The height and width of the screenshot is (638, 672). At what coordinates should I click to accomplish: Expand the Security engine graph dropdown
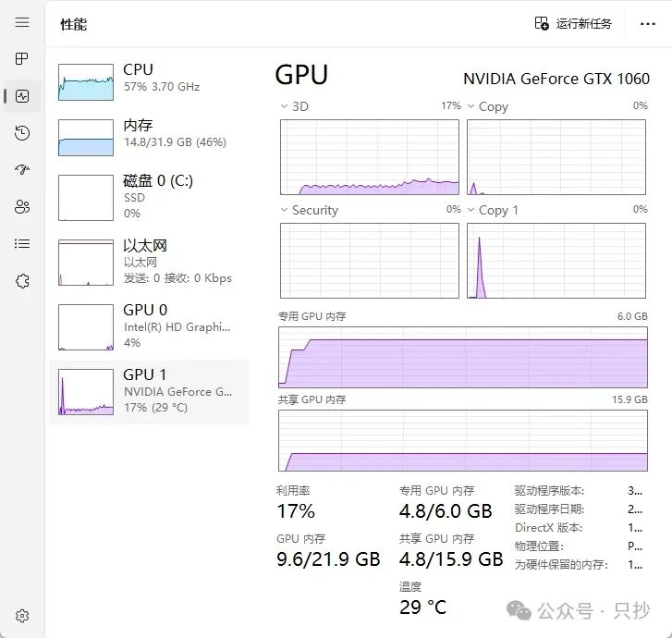click(x=285, y=211)
